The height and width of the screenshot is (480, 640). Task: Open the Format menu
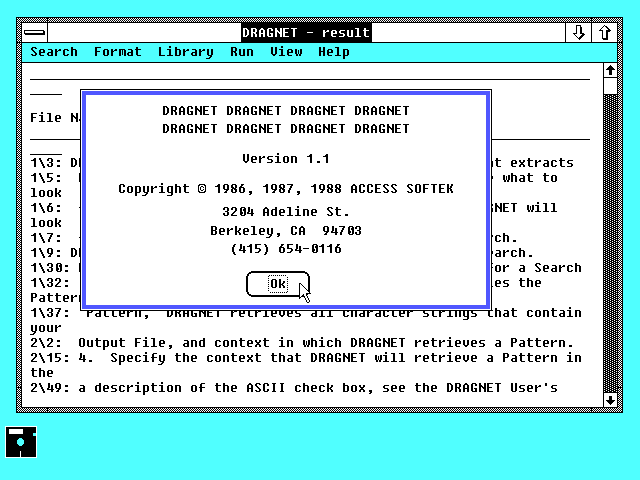coord(118,52)
